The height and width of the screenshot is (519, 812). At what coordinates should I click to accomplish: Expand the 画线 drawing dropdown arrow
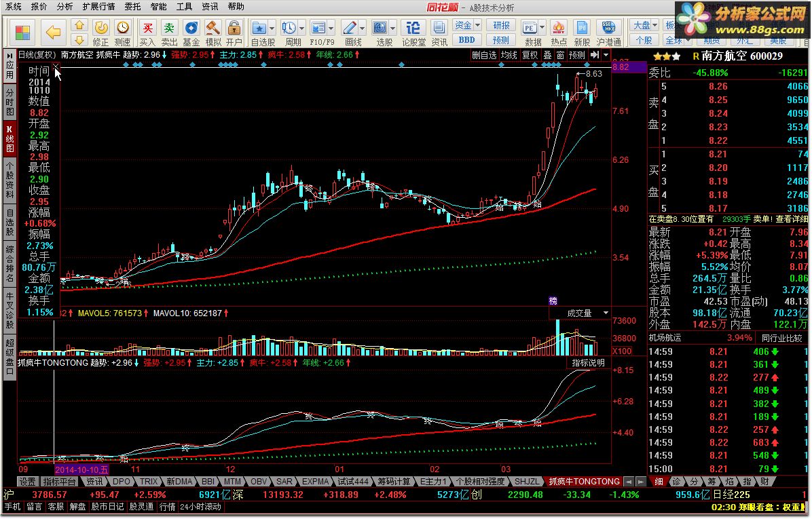tap(362, 28)
